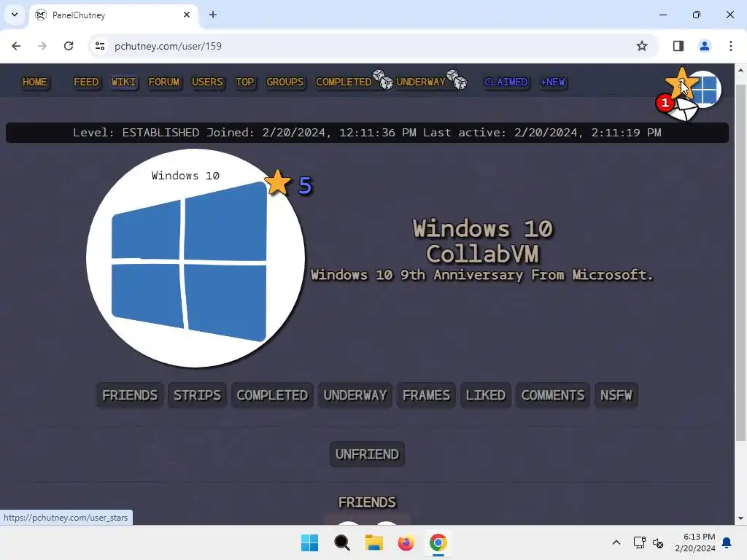Open COMPLETED in the top navigation
The width and height of the screenshot is (747, 560).
(344, 82)
